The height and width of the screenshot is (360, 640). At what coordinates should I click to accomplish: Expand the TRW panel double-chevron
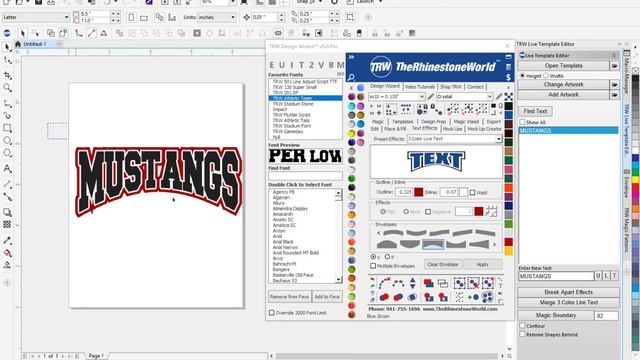351,57
